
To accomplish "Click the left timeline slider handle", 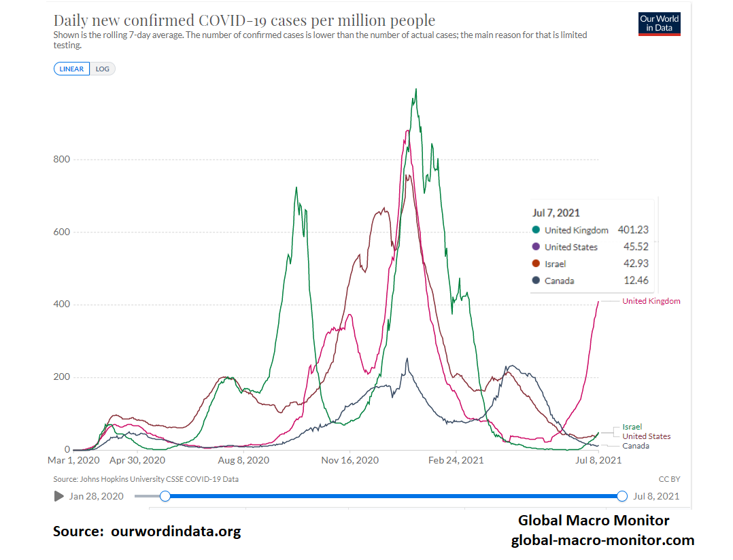I will click(165, 496).
